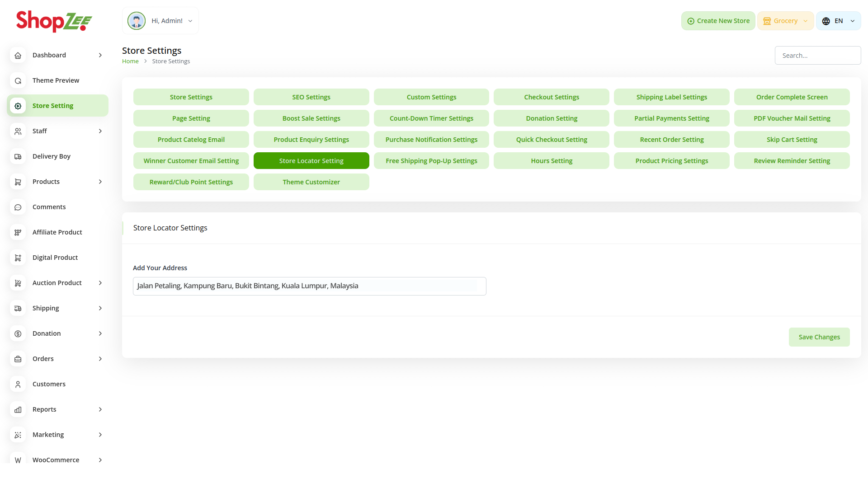Click the Add Your Address input field

coord(309,286)
